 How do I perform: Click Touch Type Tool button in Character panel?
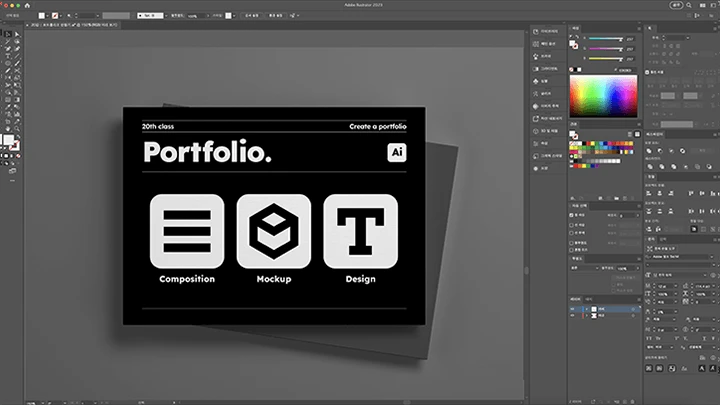[x=662, y=248]
